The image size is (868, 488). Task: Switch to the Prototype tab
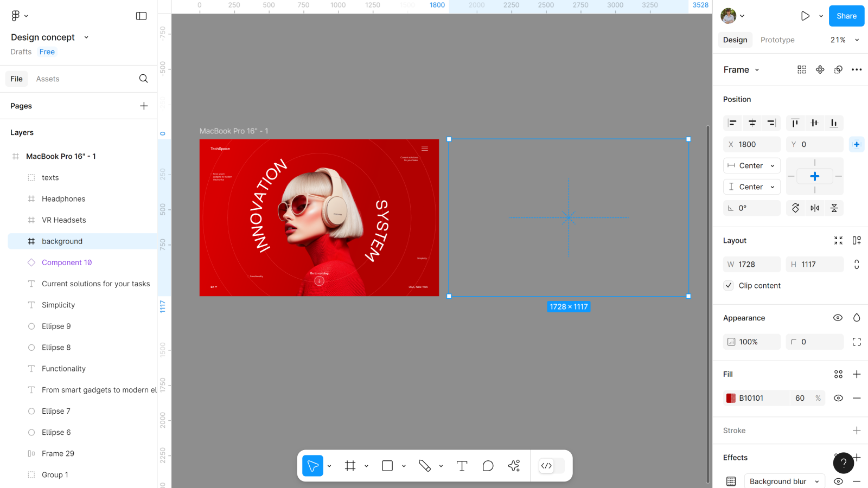point(777,40)
